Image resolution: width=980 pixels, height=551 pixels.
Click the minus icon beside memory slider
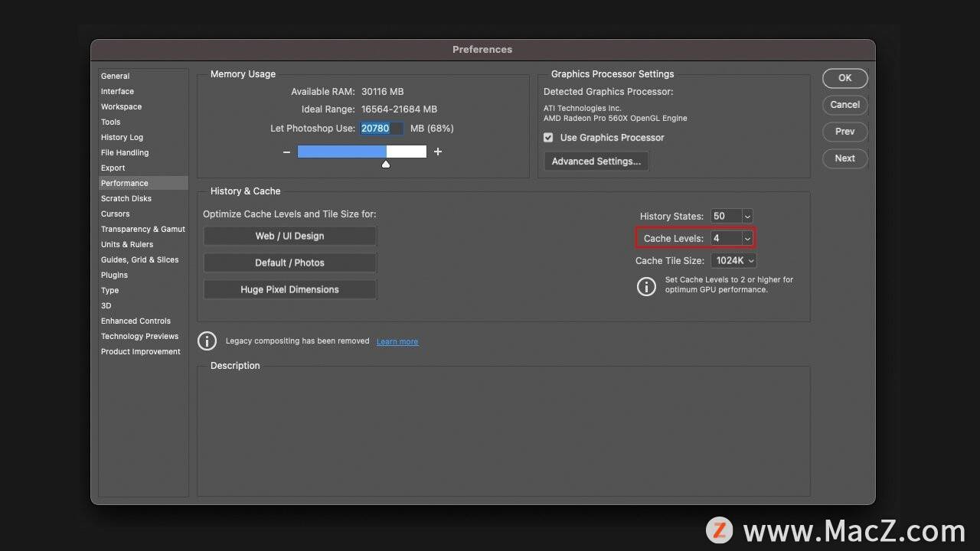286,152
